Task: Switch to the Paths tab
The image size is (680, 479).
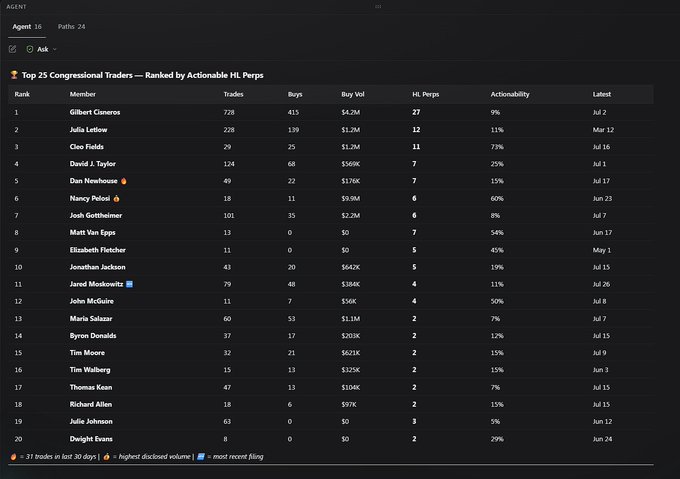Action: click(x=72, y=26)
